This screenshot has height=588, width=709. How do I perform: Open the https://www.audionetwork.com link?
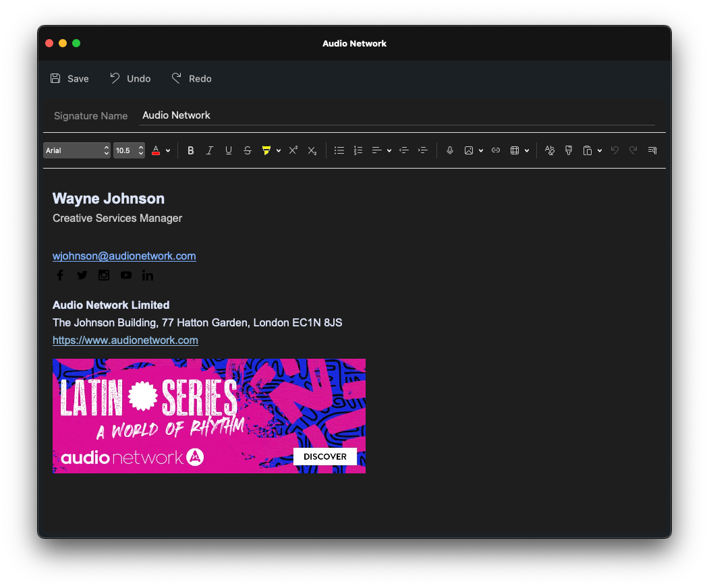pos(125,341)
